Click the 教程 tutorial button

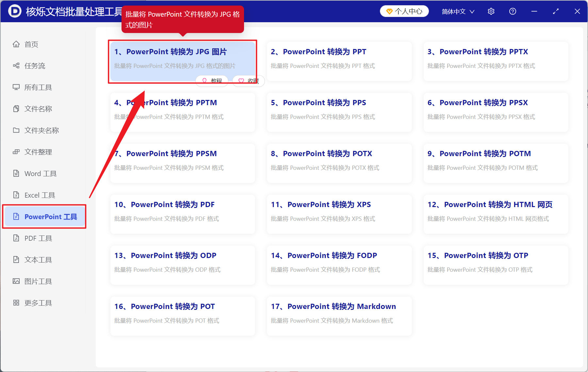(x=212, y=81)
